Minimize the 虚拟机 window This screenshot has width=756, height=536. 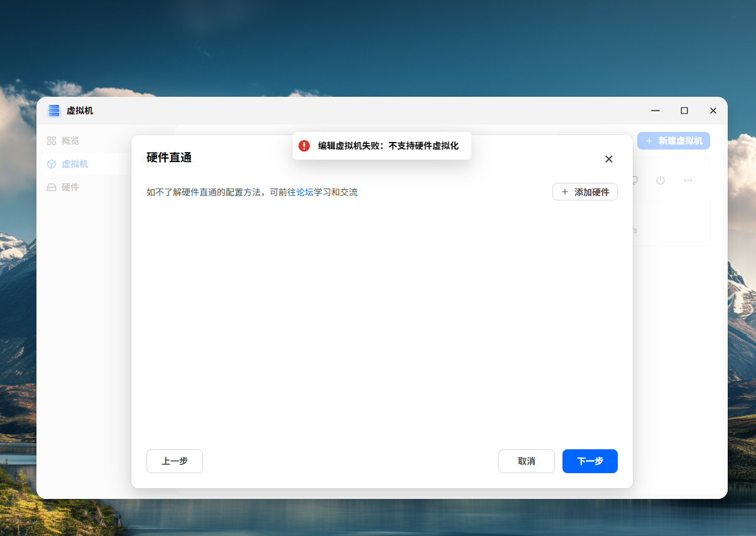[x=655, y=111]
